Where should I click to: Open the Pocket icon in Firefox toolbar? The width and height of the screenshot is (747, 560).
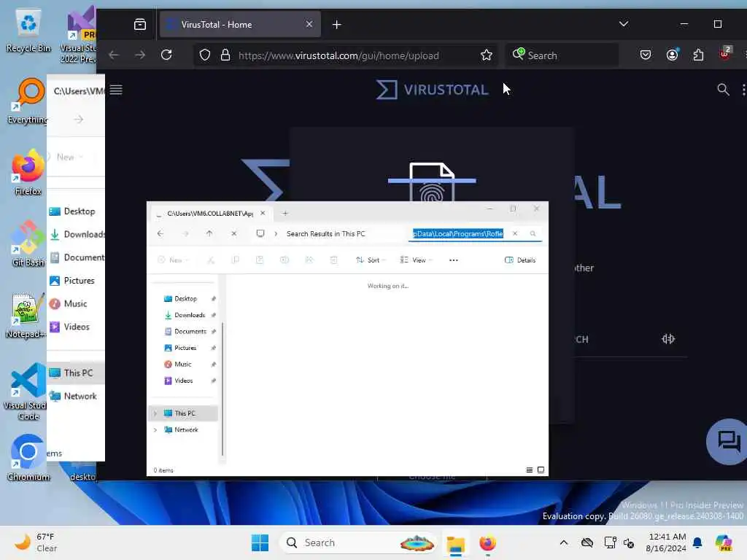click(x=646, y=55)
